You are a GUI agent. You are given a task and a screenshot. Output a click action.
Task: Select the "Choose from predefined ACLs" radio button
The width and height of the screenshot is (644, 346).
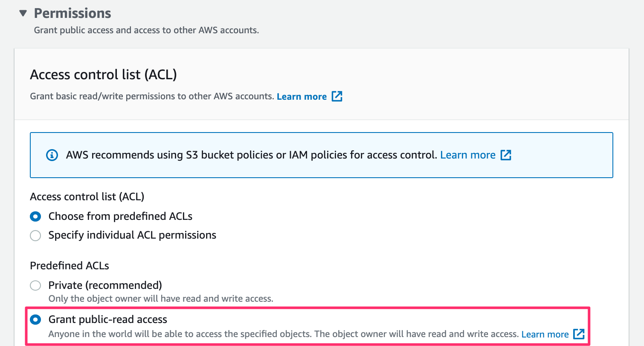coord(36,216)
